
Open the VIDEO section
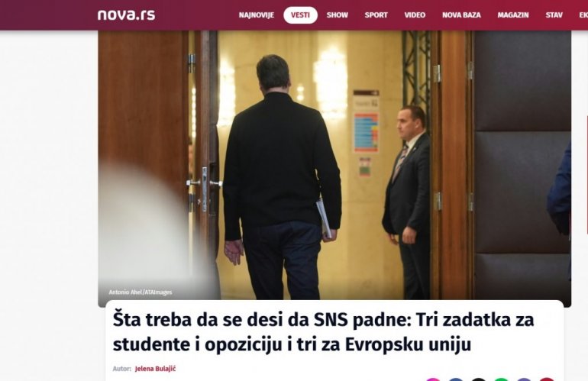(415, 15)
